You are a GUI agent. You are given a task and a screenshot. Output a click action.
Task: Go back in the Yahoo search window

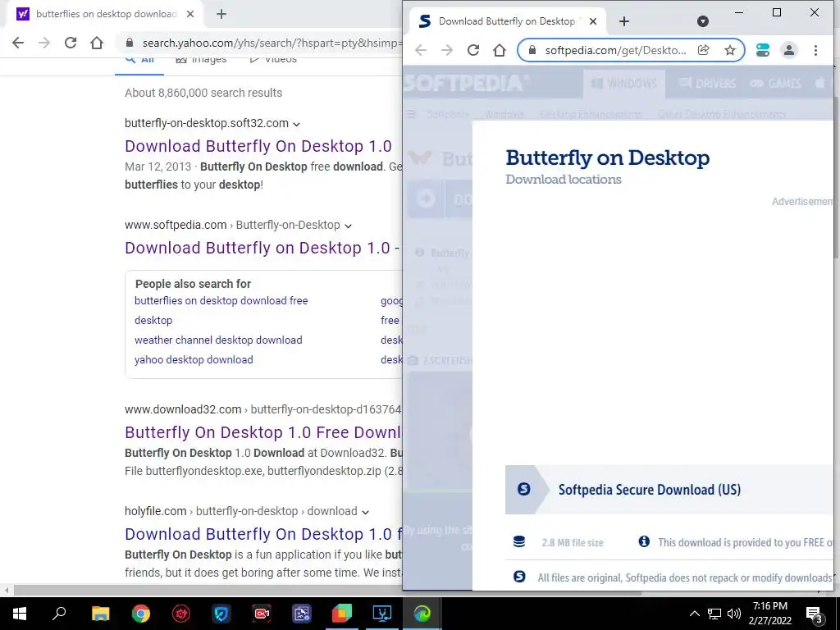click(x=18, y=43)
